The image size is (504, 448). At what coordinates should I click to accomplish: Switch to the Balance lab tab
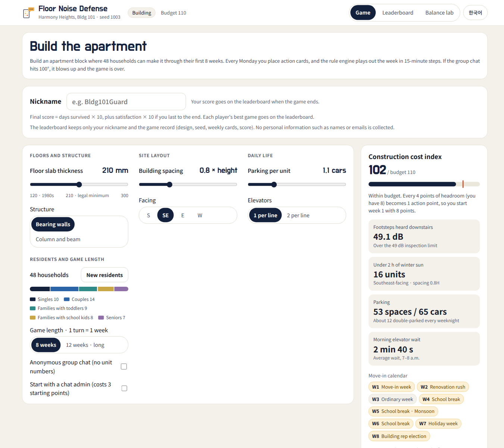click(x=439, y=13)
